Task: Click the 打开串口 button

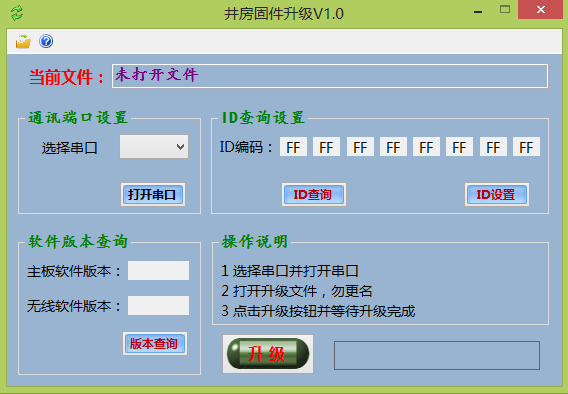Action: click(153, 194)
